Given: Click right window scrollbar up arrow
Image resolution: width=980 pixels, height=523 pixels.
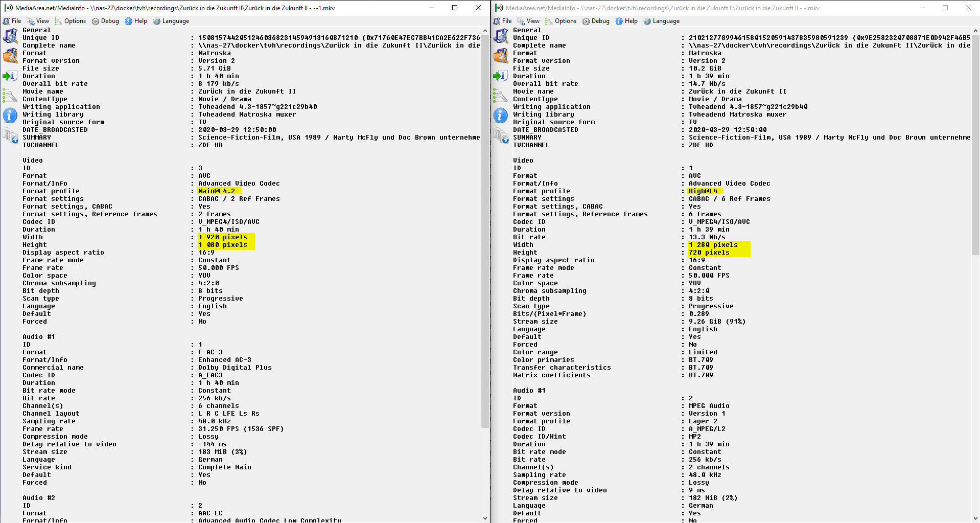Looking at the screenshot, I should click(975, 31).
